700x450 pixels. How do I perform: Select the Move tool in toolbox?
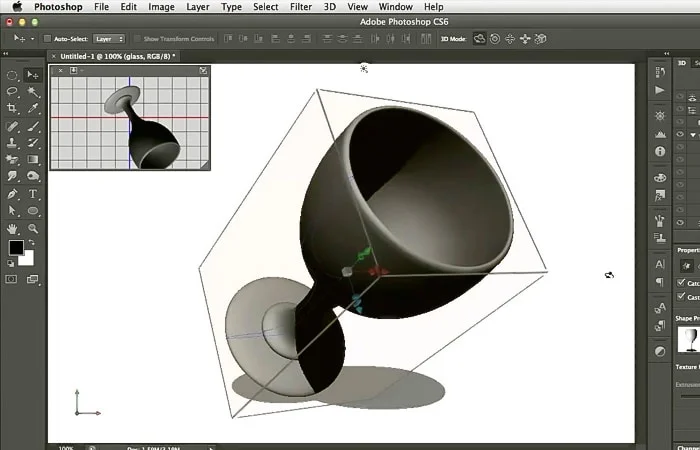coord(33,75)
